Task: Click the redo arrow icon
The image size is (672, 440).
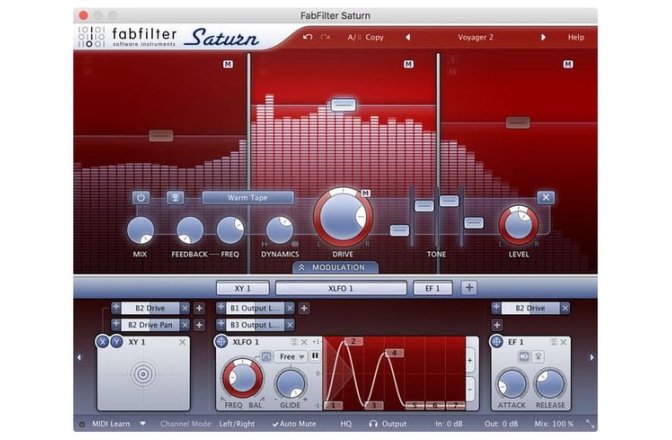Action: pyautogui.click(x=325, y=37)
